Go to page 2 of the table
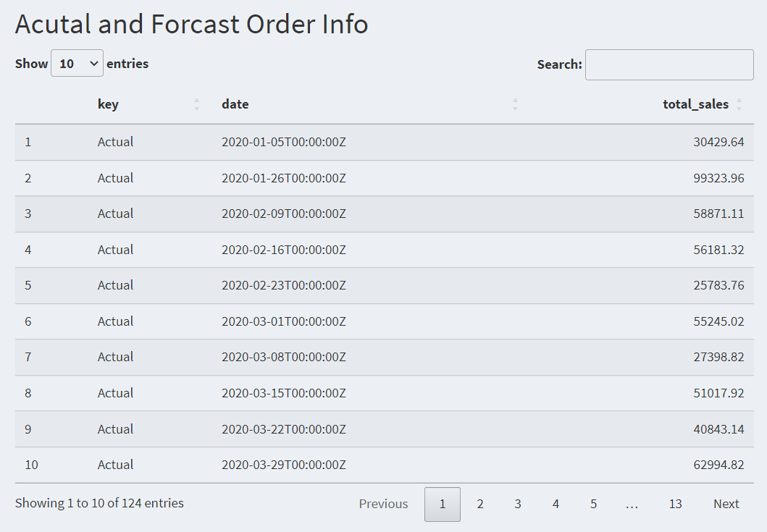 [x=480, y=504]
